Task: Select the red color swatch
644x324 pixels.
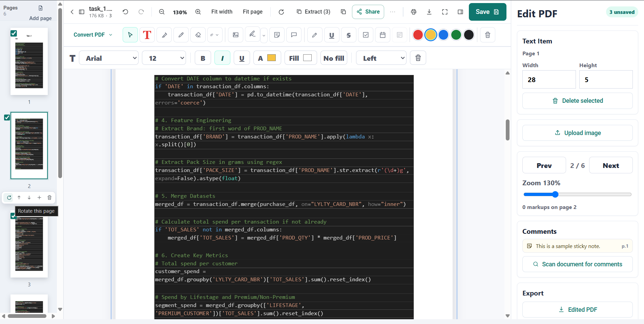Action: [x=418, y=35]
